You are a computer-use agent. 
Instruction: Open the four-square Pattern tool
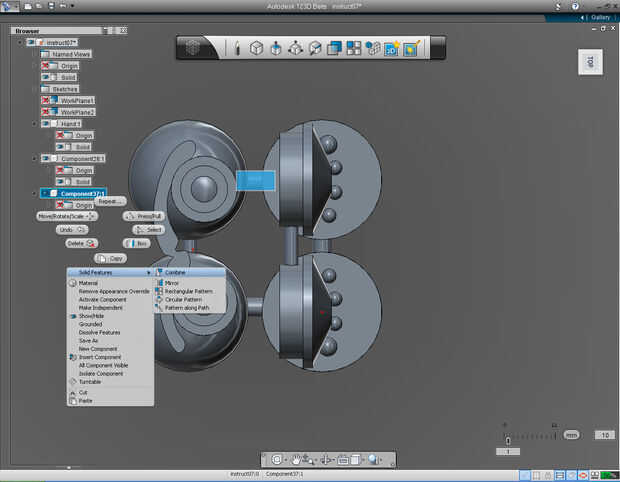pyautogui.click(x=353, y=48)
